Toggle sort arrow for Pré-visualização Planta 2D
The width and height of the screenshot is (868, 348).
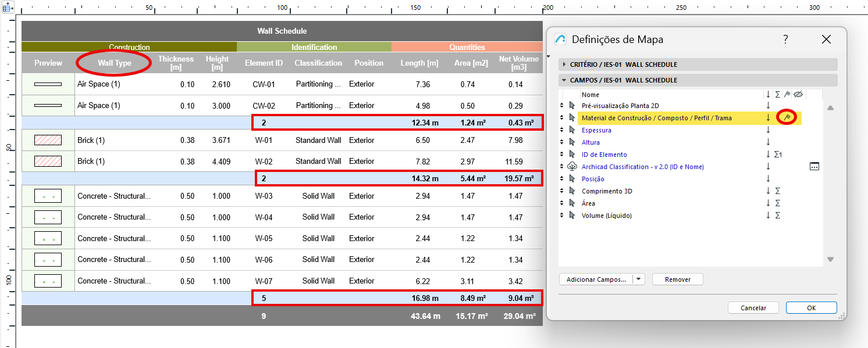pos(768,106)
